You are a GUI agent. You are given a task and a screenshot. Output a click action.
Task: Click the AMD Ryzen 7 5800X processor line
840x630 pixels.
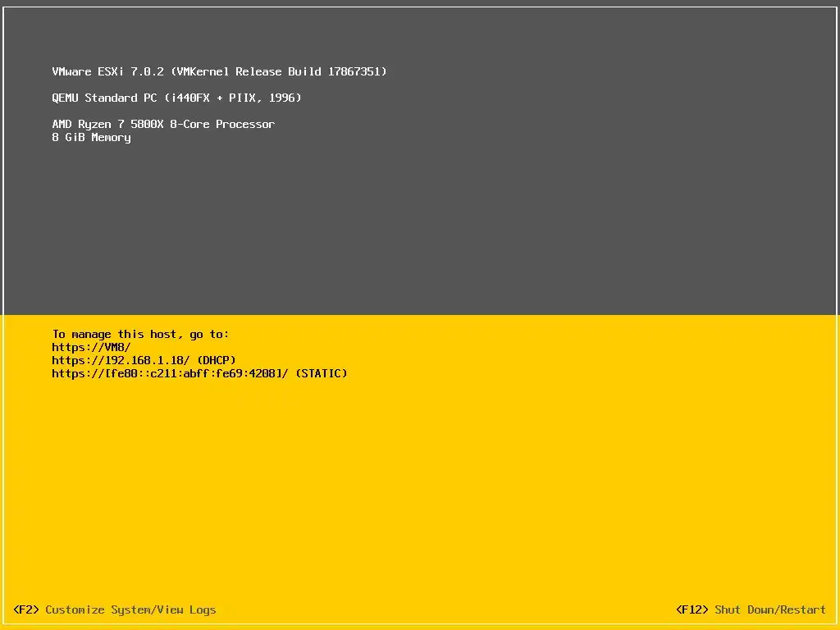click(x=163, y=124)
